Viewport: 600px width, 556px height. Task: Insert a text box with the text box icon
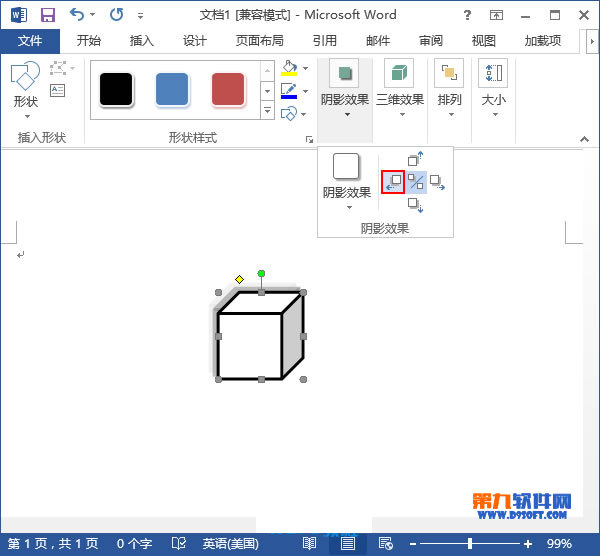click(x=58, y=90)
